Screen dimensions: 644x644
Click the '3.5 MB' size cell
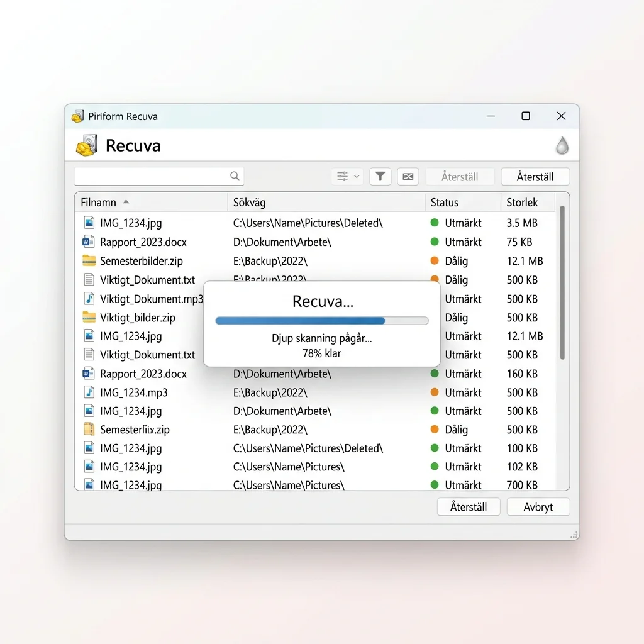522,223
